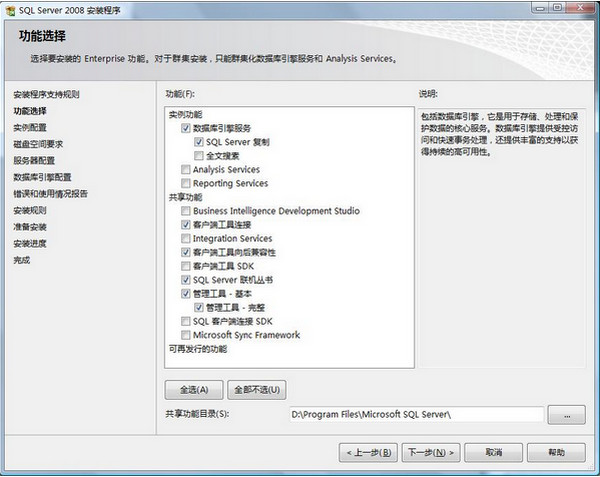Select 准备安装 step in sidebar
Viewport: 600px width, 477px height.
click(30, 227)
